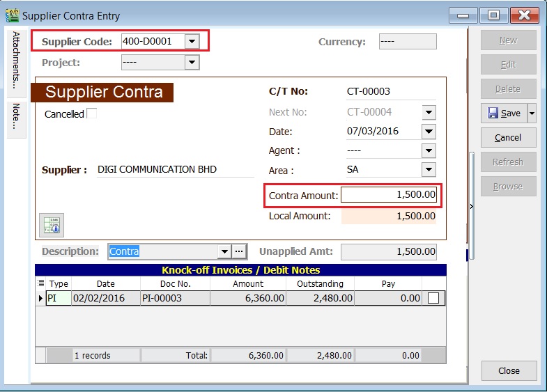Click the row indicator arrow for PI-00003
547x392 pixels.
(x=40, y=298)
